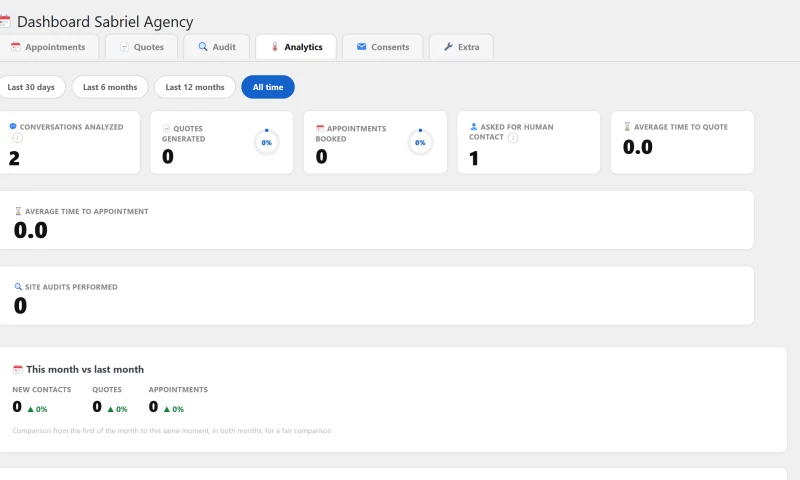Select the Analytics tab

[x=296, y=47]
